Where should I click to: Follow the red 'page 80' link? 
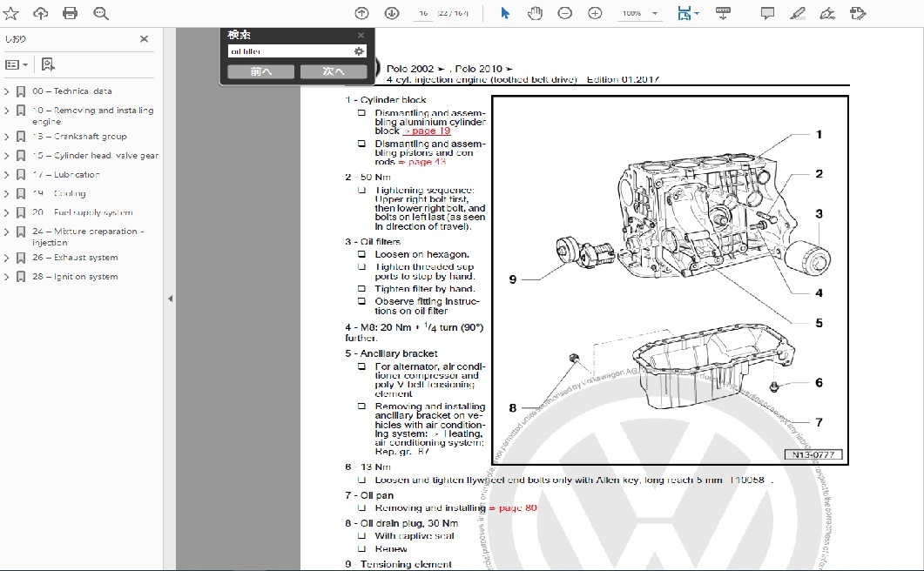[513, 508]
